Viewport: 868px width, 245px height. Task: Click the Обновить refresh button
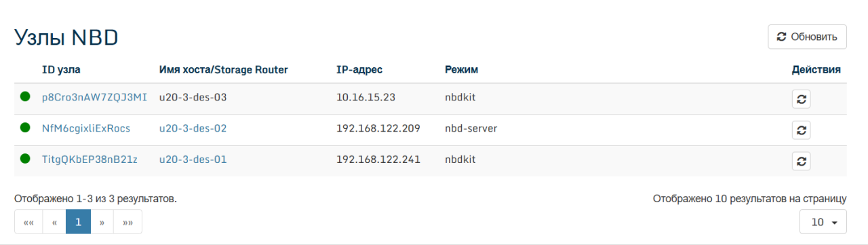tap(807, 37)
